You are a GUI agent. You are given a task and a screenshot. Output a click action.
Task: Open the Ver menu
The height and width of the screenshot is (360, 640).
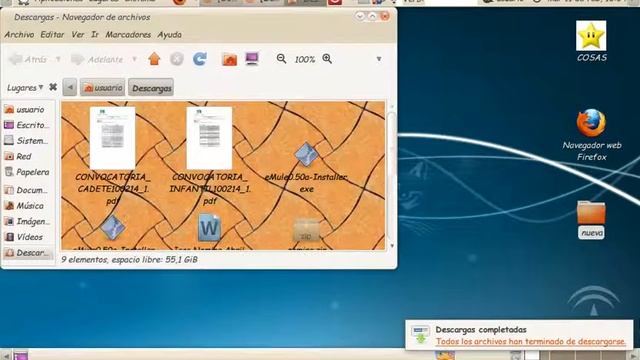click(x=78, y=35)
